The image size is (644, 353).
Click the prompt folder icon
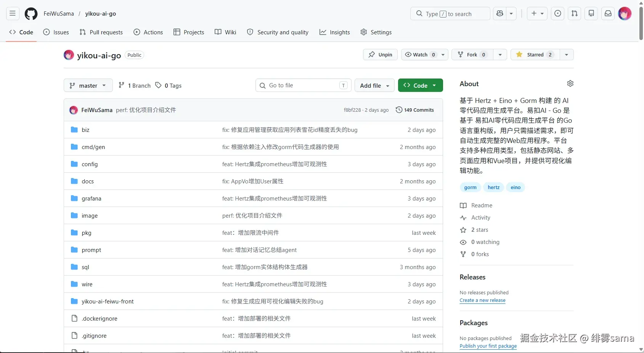pos(74,250)
